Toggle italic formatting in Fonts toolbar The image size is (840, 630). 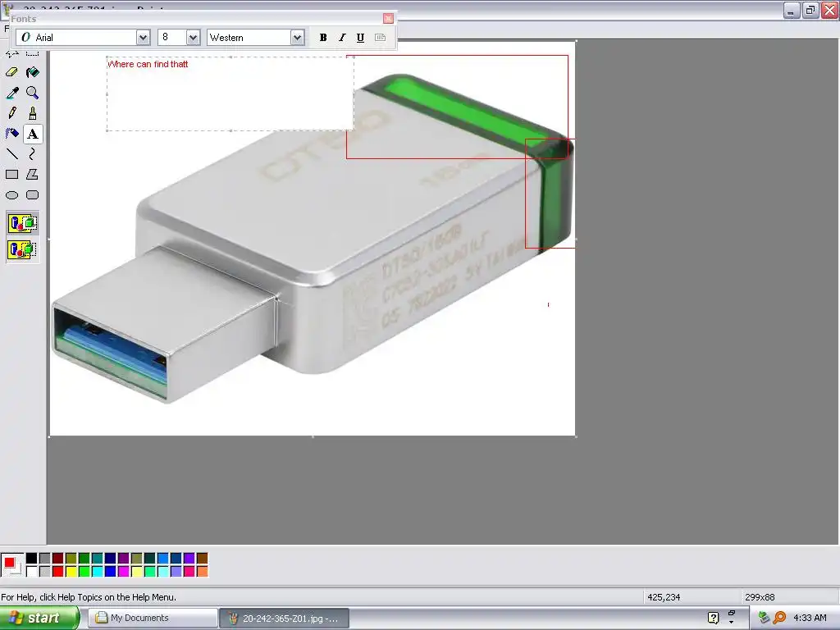click(x=342, y=38)
